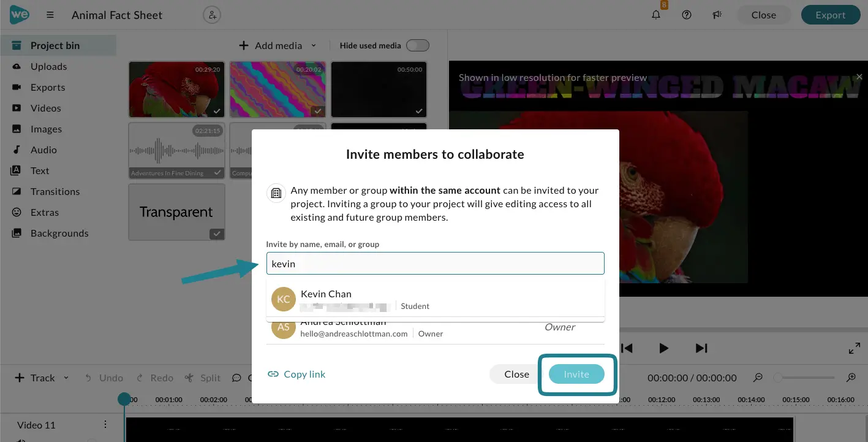Click the Video 11 track label
Image resolution: width=868 pixels, height=442 pixels.
click(x=36, y=425)
